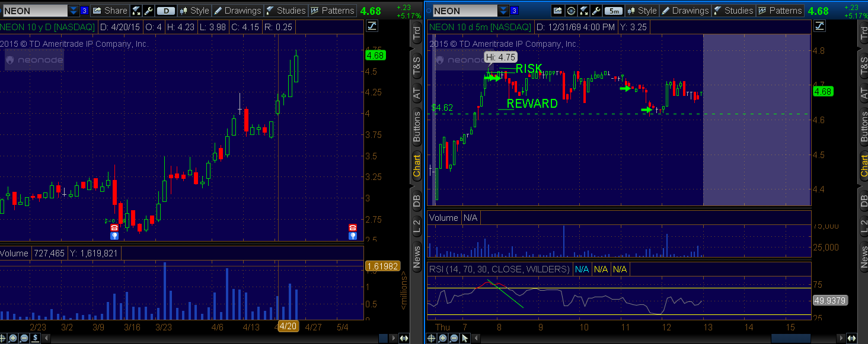Click zoom in icon below left chart
Screen dimensions: 868x344
(14, 338)
